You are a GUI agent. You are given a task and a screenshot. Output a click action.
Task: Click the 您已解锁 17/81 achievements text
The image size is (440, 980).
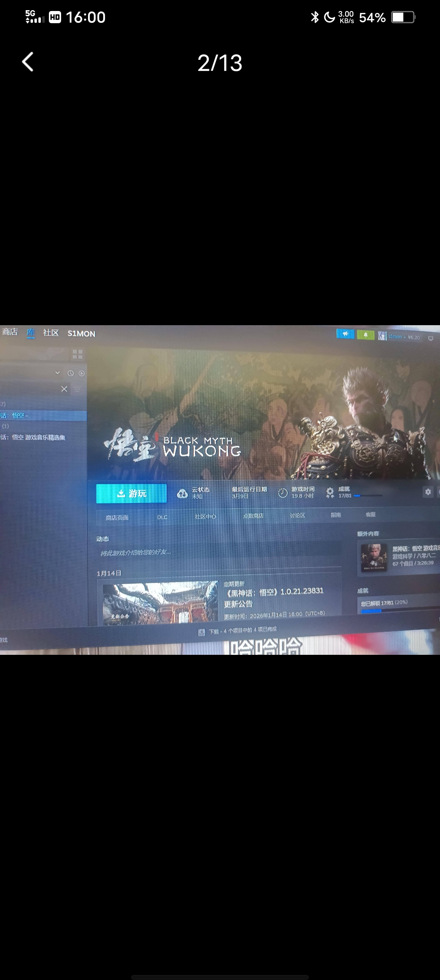click(x=384, y=603)
